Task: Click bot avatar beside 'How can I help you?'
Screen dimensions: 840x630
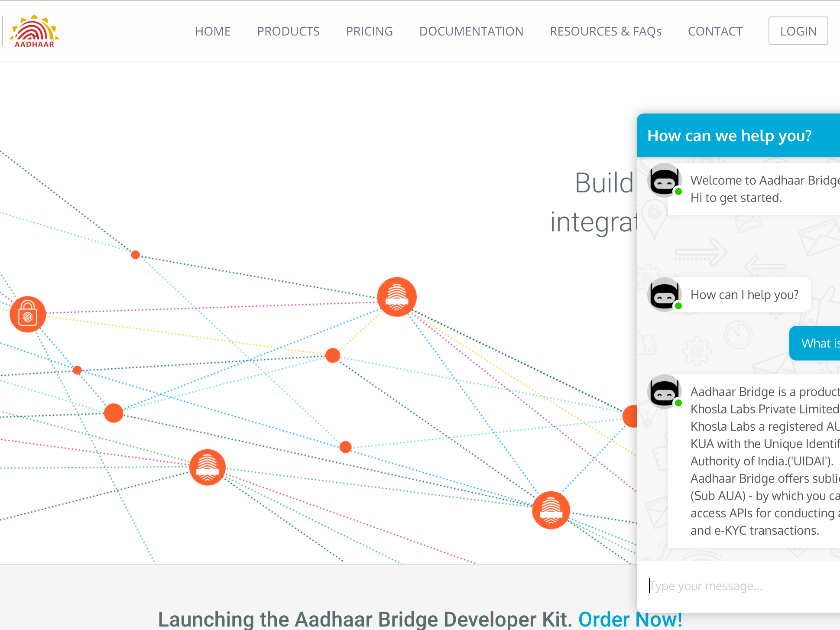Action: [665, 295]
